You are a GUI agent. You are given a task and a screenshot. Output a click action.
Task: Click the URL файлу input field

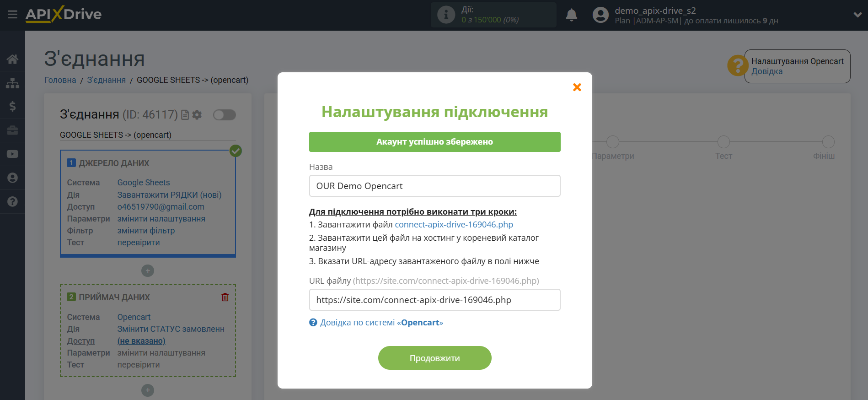tap(435, 300)
